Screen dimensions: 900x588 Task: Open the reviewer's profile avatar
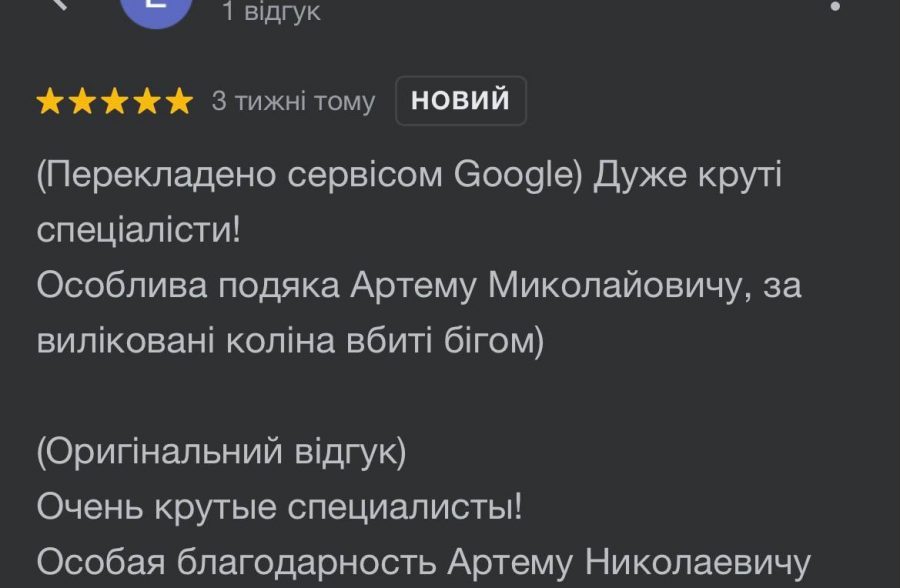pyautogui.click(x=156, y=10)
